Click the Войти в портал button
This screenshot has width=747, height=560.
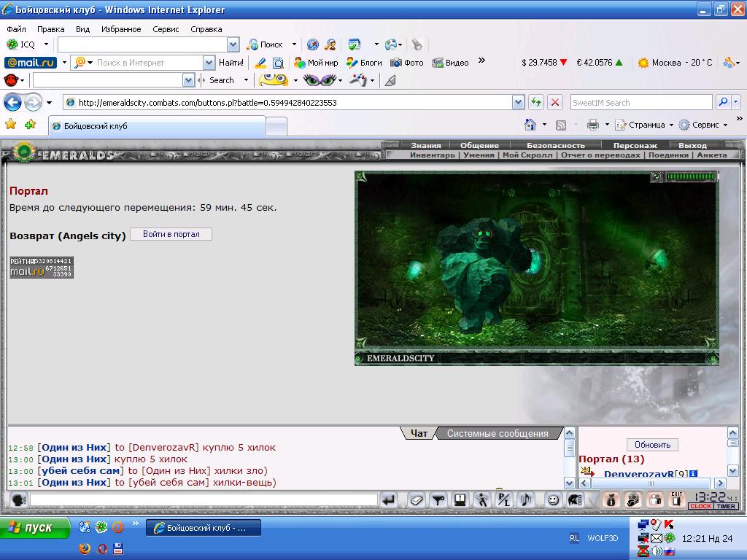click(x=171, y=234)
